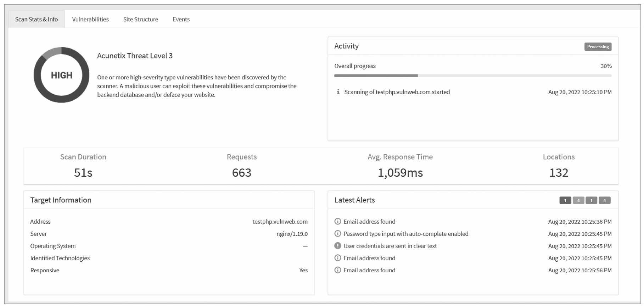This screenshot has width=644, height=306.
Task: Click the overall progress bar
Action: pyautogui.click(x=473, y=76)
